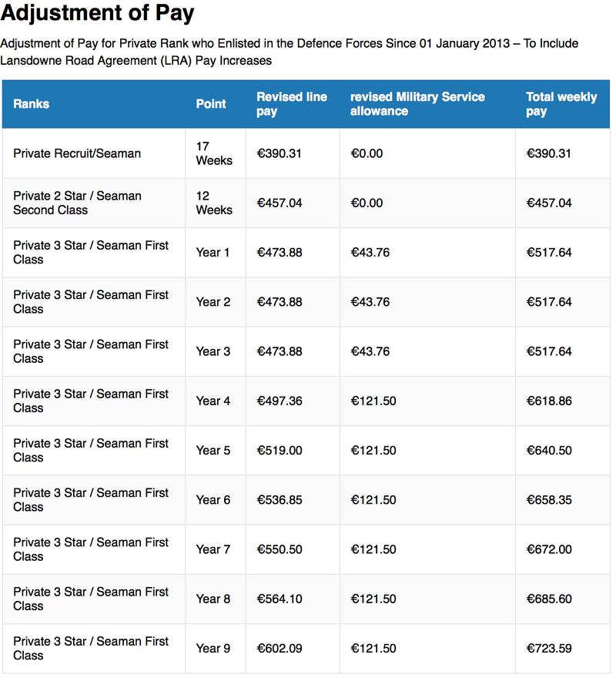This screenshot has height=698, width=616.
Task: Click the 'Year 6' point cell
Action: tap(213, 500)
